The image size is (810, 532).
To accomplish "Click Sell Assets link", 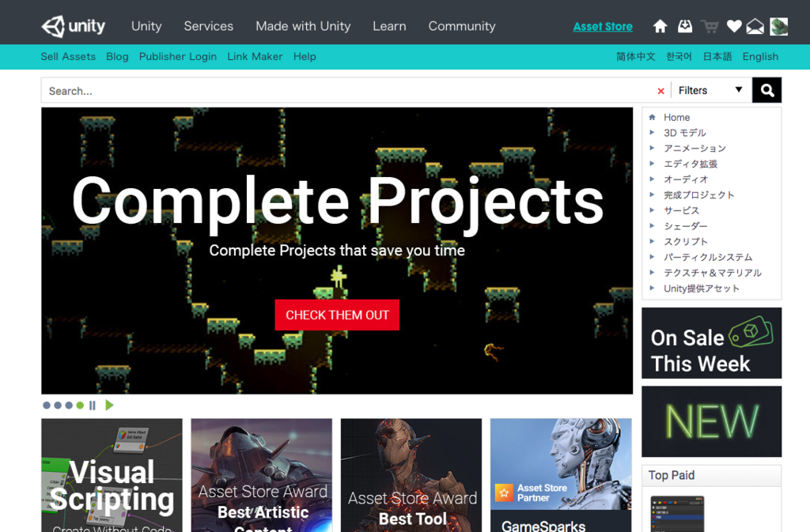I will [x=68, y=56].
